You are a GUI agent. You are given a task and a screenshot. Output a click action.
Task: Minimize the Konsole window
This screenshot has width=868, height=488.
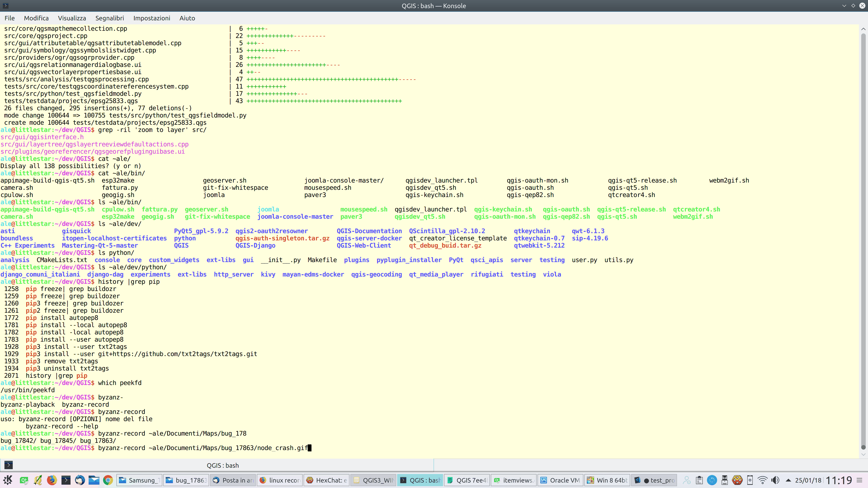click(x=844, y=6)
